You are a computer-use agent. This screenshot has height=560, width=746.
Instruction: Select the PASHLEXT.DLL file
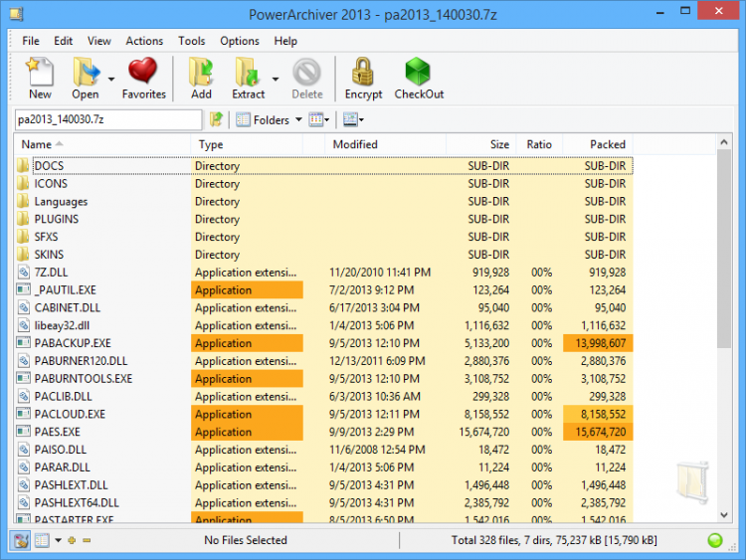323,484
